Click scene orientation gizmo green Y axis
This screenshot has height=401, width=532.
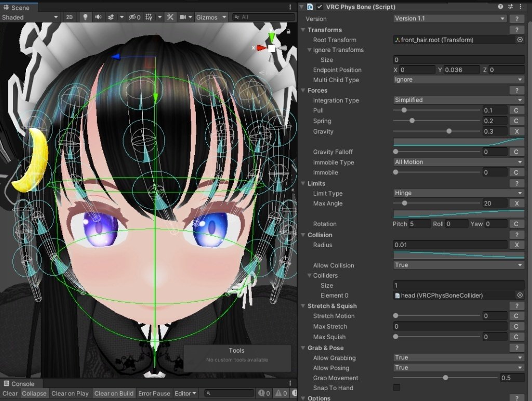tap(271, 37)
